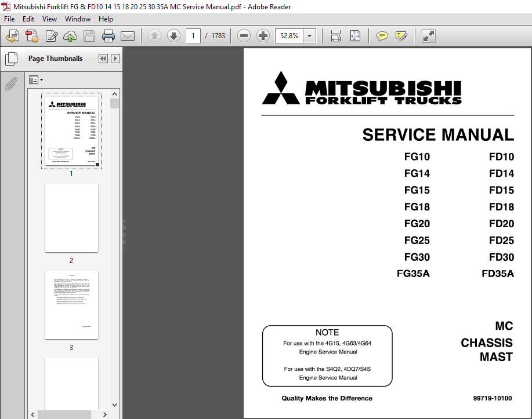532x419 pixels.
Task: Click the page number input field
Action: click(x=193, y=35)
